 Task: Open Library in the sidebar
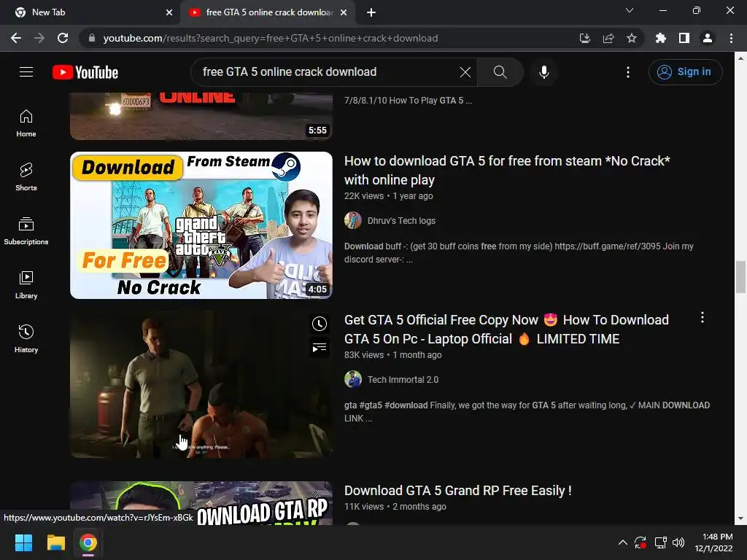(26, 285)
